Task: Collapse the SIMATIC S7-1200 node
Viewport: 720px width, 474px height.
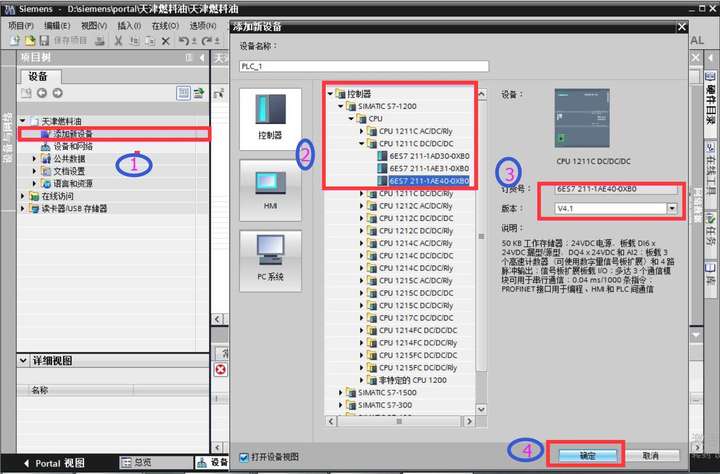Action: point(341,106)
